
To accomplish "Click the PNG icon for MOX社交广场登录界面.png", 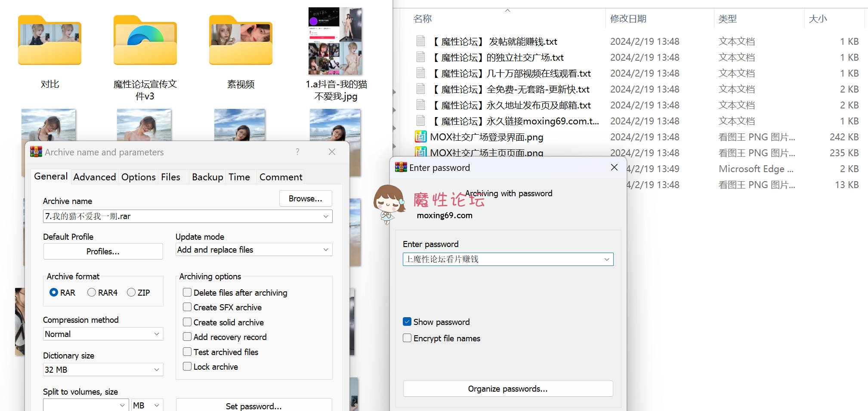I will pos(420,137).
